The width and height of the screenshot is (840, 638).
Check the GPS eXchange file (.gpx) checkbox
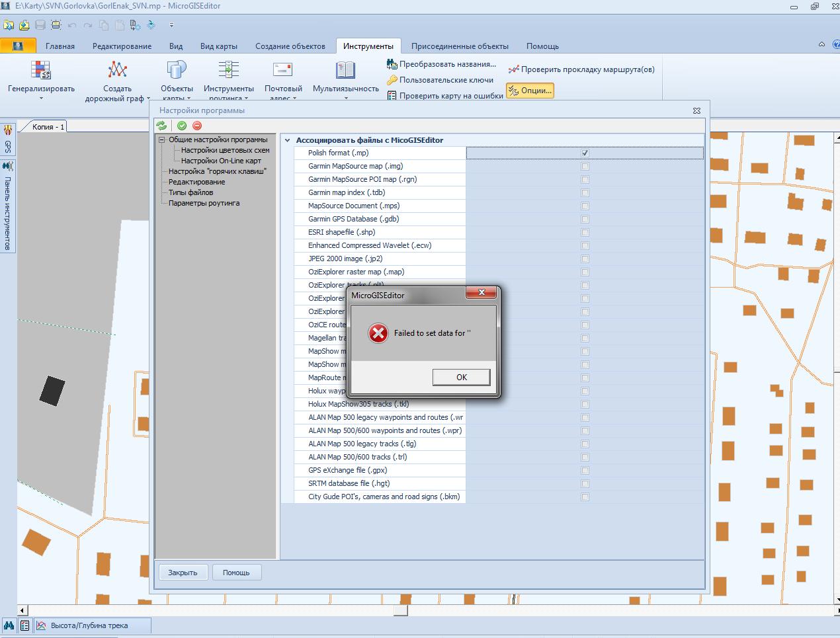[585, 470]
